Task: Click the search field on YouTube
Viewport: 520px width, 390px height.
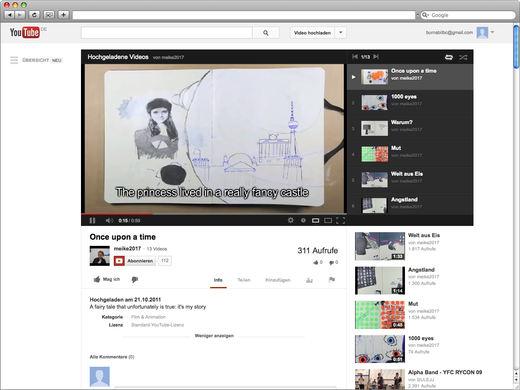Action: pyautogui.click(x=167, y=33)
